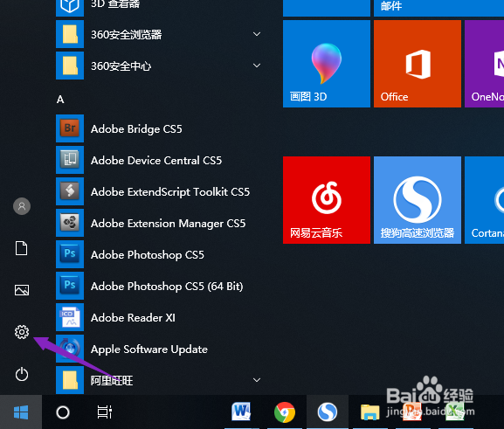Launch Adobe ExtendScript Toolkit CS5 icon
Image resolution: width=504 pixels, height=429 pixels.
point(70,191)
